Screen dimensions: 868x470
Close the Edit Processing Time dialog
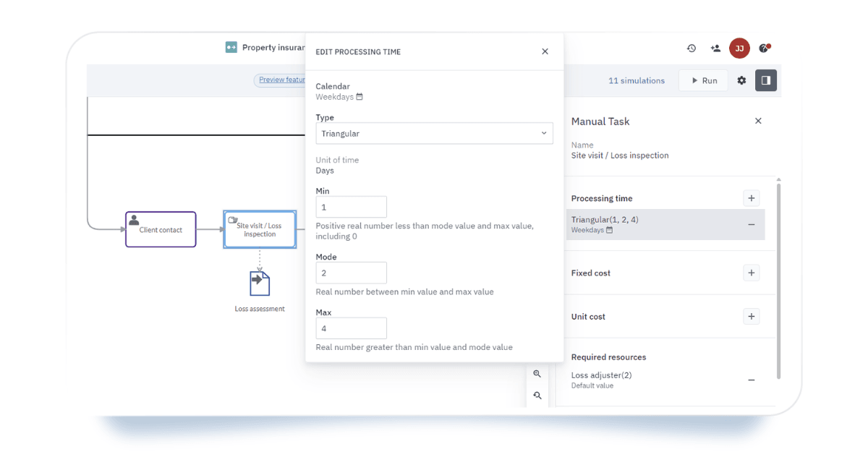[545, 51]
